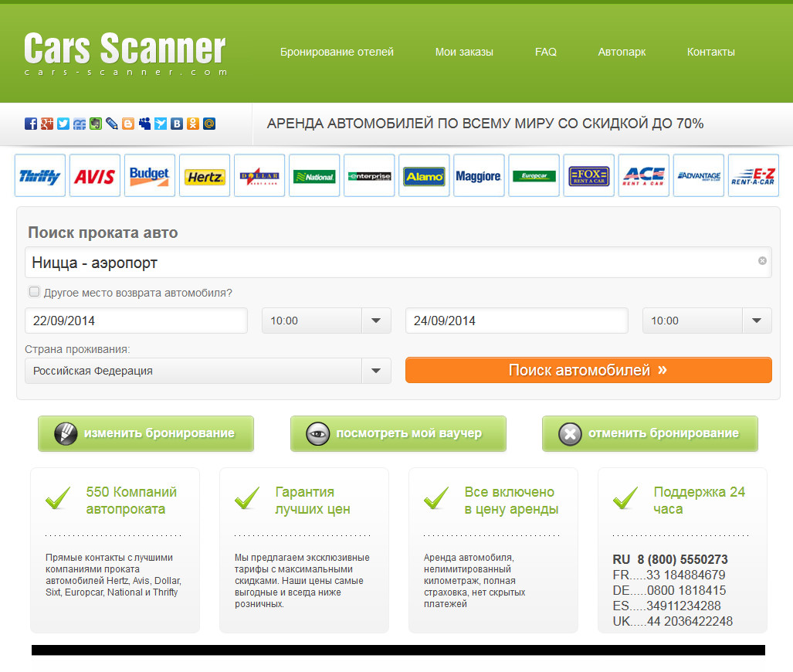Click the Odnoklassniki share icon
This screenshot has height=672, width=793.
[193, 124]
